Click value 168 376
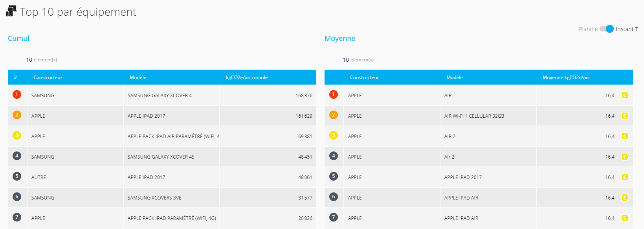 (304, 96)
